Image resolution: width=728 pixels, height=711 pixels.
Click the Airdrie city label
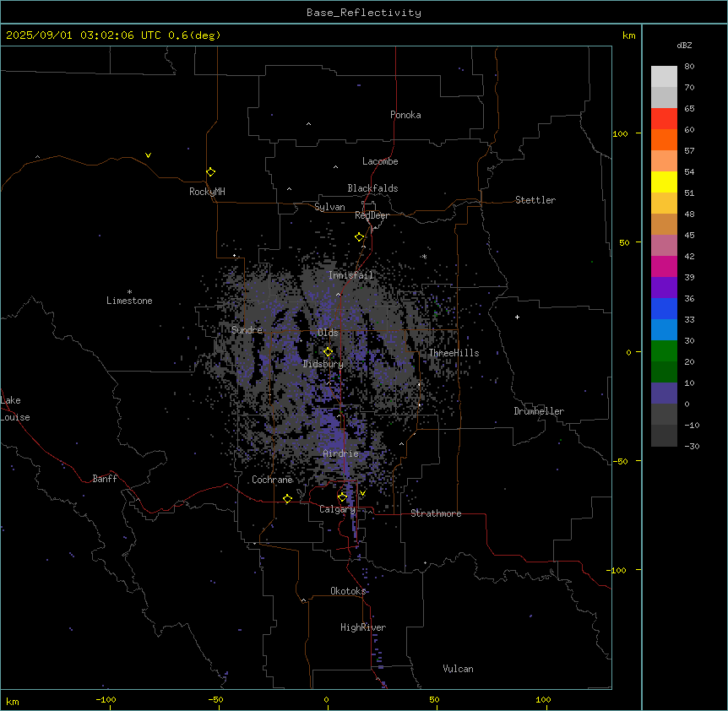pyautogui.click(x=341, y=453)
